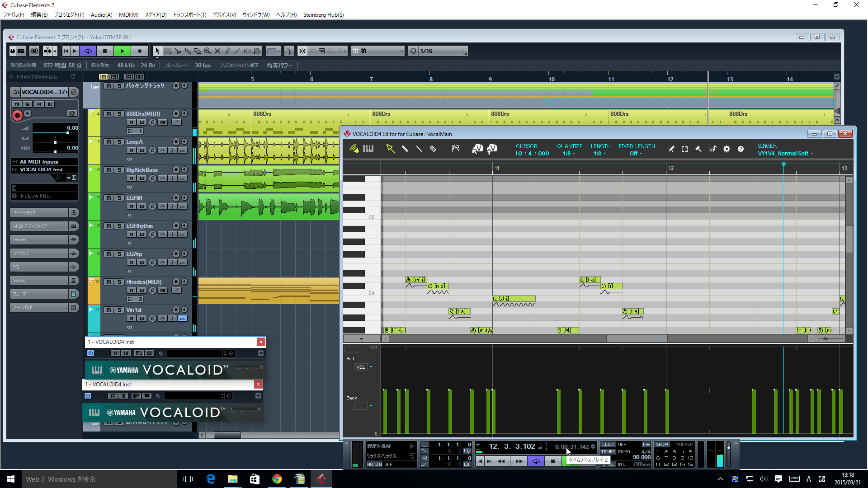Open the MIDI(M) menu
868x488 pixels.
coord(128,15)
